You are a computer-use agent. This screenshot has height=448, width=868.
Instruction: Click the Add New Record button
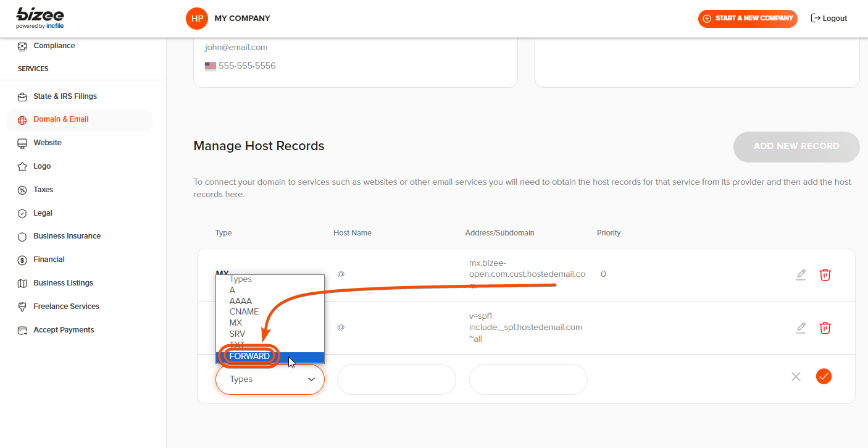tap(796, 146)
